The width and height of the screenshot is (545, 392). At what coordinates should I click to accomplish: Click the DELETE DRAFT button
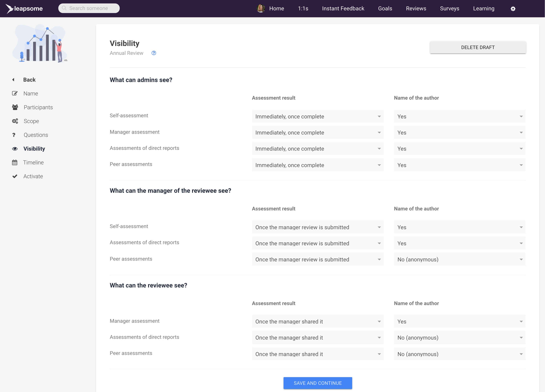pos(478,47)
